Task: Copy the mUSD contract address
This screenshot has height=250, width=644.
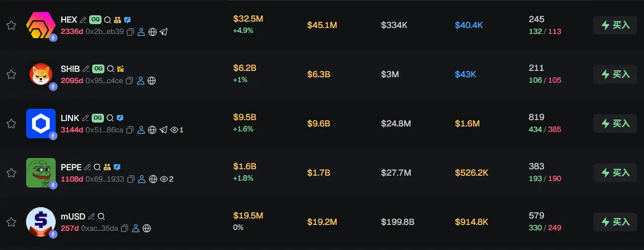Action: pyautogui.click(x=124, y=228)
